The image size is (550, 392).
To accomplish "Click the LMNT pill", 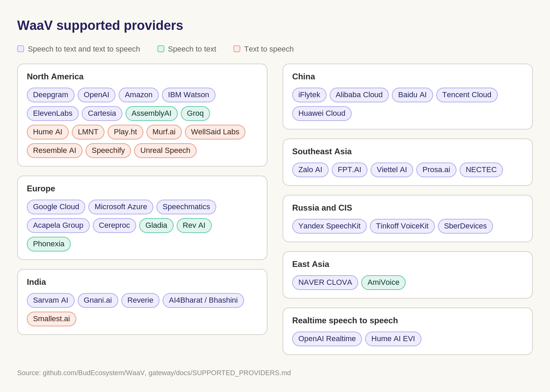I will [88, 132].
